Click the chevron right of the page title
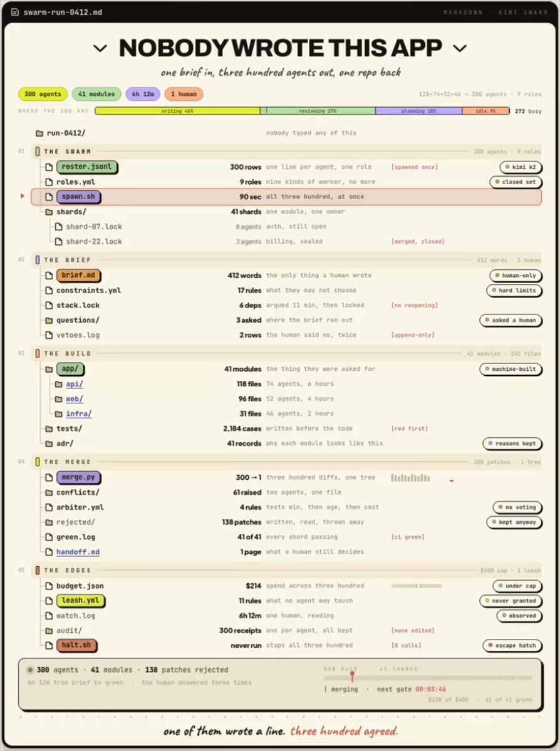The width and height of the screenshot is (560, 751). 460,48
